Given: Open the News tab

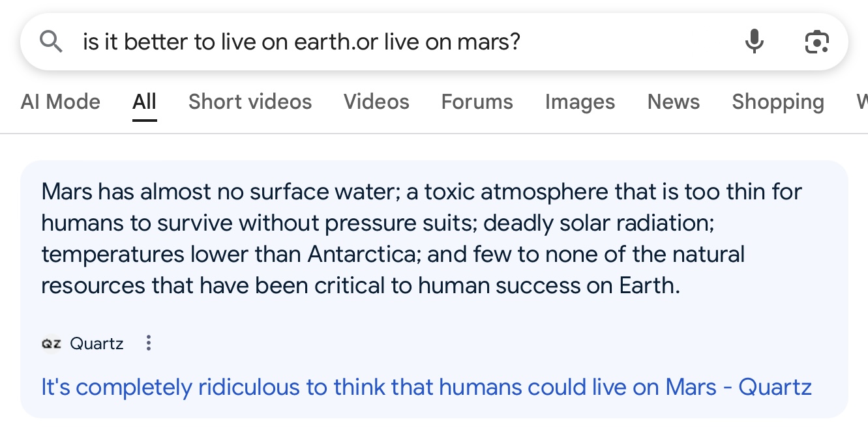Looking at the screenshot, I should 673,102.
